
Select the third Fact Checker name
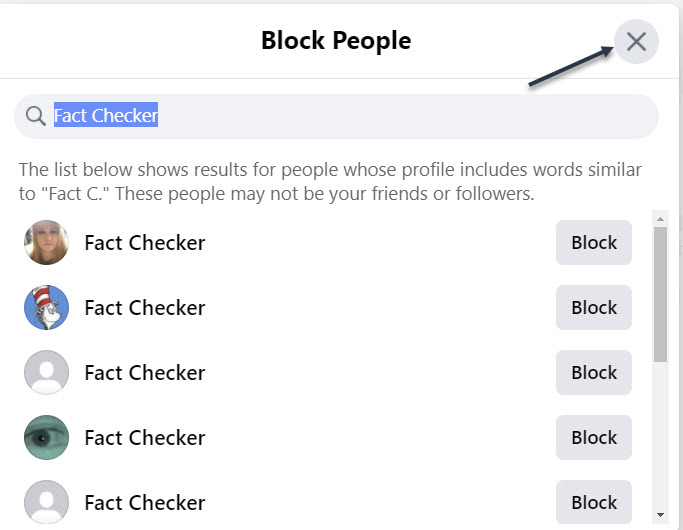(x=144, y=373)
